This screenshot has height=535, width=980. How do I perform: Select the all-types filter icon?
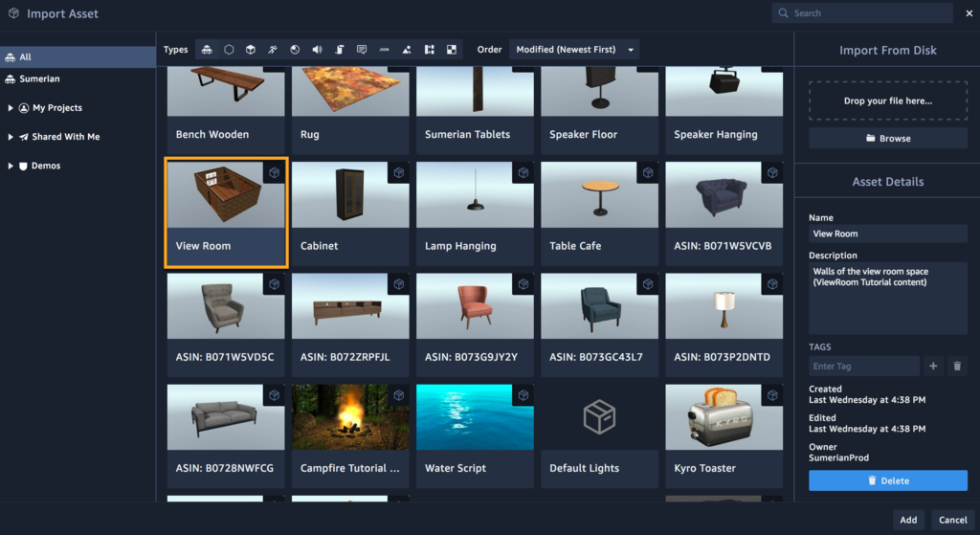tap(207, 50)
